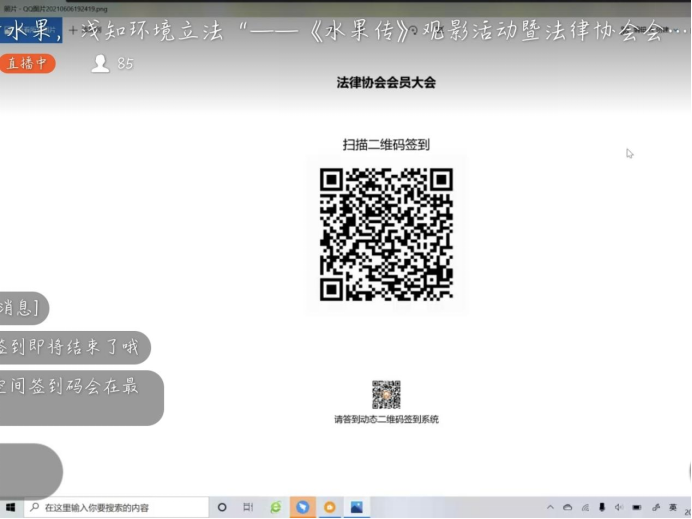
Task: Click the 直播中 live status badge
Action: (x=27, y=64)
